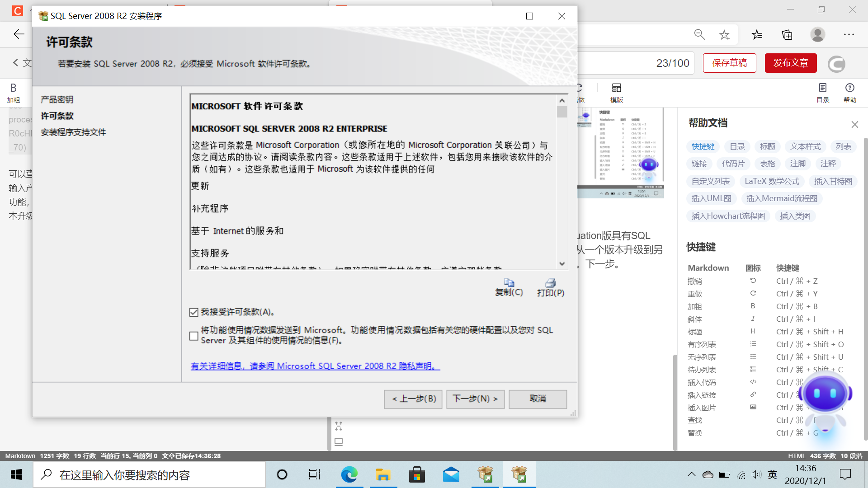Click license text scroll-down arrow
The width and height of the screenshot is (868, 488).
[562, 264]
